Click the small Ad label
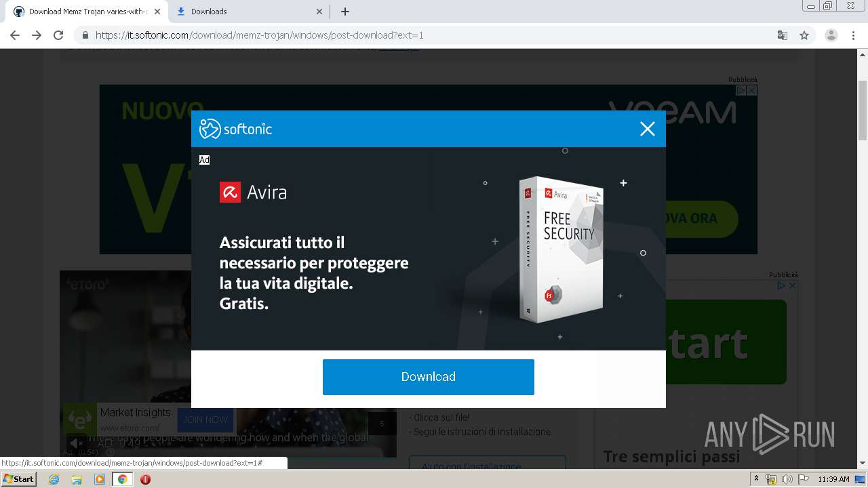Viewport: 868px width, 488px height. tap(204, 160)
